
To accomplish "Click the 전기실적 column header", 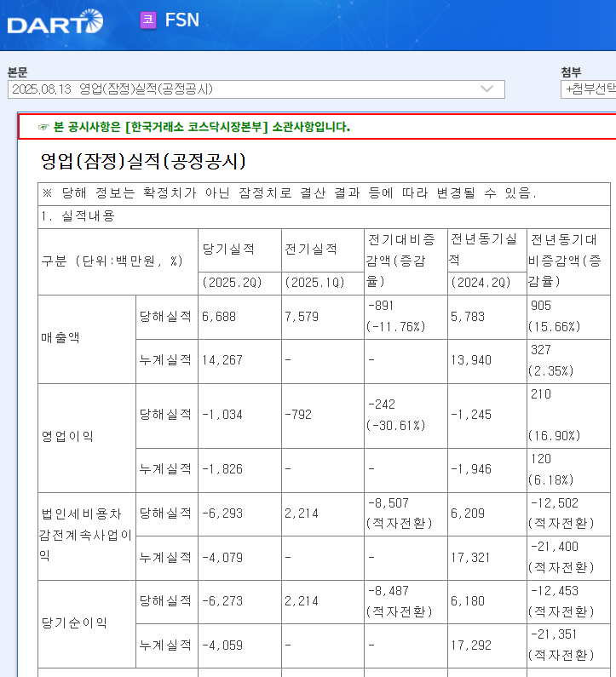I will pos(323,250).
